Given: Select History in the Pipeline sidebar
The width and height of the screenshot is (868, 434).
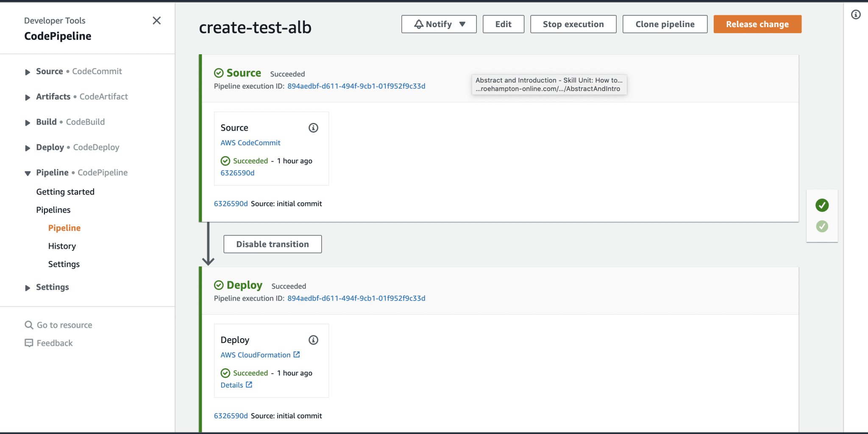Looking at the screenshot, I should coord(62,246).
